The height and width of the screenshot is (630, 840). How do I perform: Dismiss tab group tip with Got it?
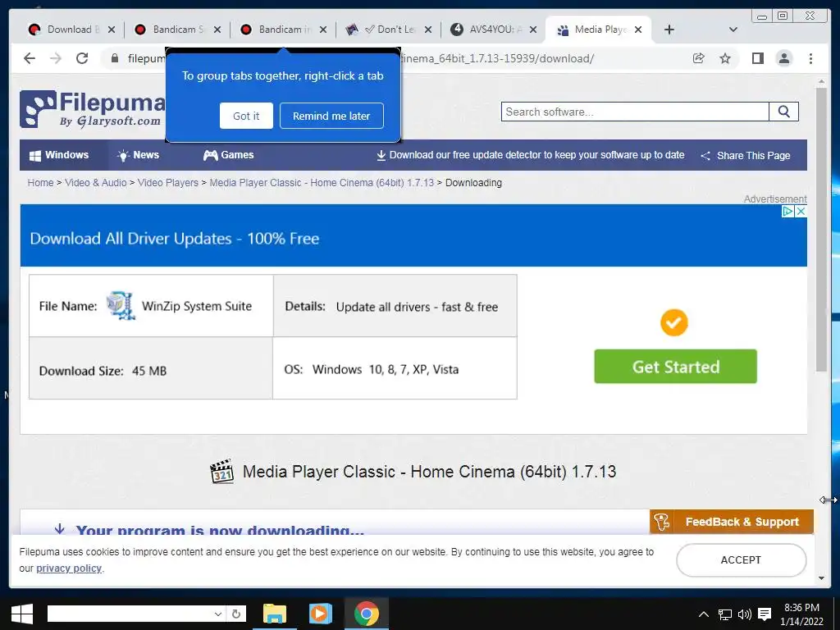[246, 116]
